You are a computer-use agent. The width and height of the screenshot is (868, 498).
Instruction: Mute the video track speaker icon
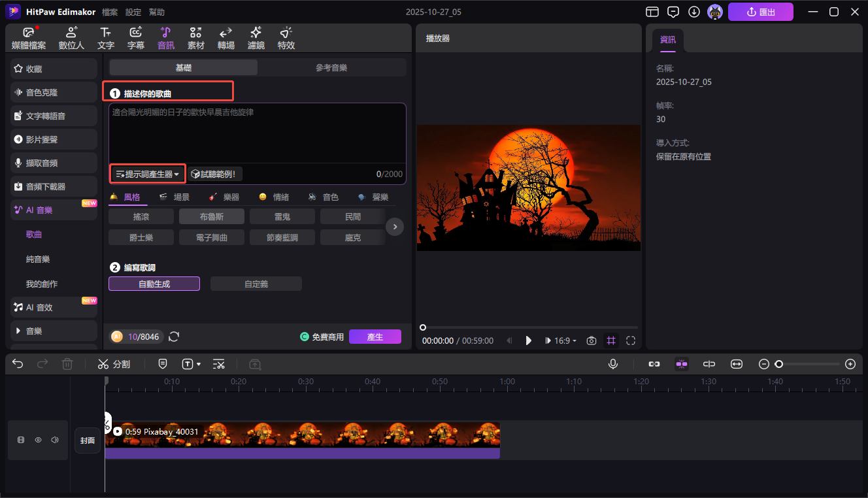pos(55,440)
